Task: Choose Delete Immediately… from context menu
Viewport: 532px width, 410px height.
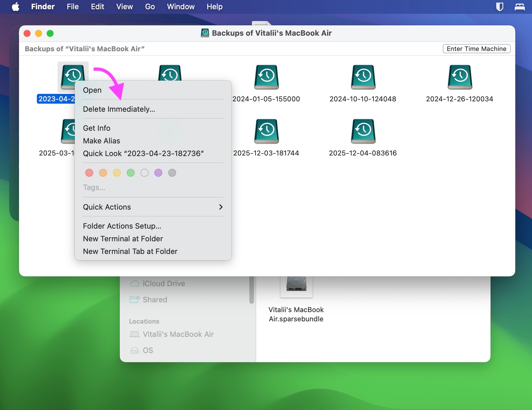Action: [153, 109]
